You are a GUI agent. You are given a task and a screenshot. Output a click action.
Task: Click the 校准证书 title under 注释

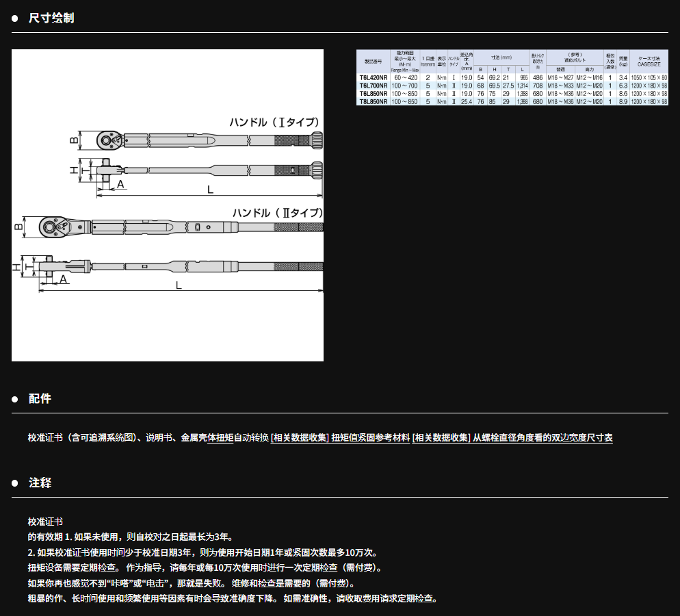click(x=45, y=522)
